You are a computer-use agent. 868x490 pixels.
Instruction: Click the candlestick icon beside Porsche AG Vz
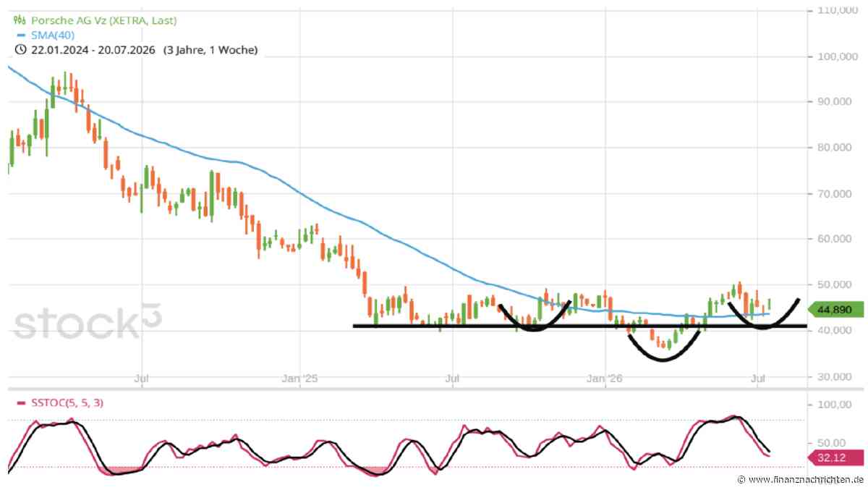(x=20, y=22)
